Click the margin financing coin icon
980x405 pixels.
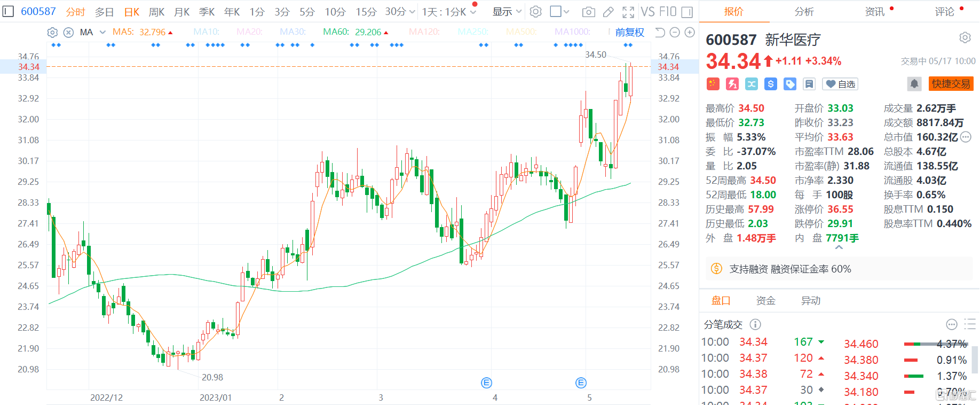pos(717,269)
